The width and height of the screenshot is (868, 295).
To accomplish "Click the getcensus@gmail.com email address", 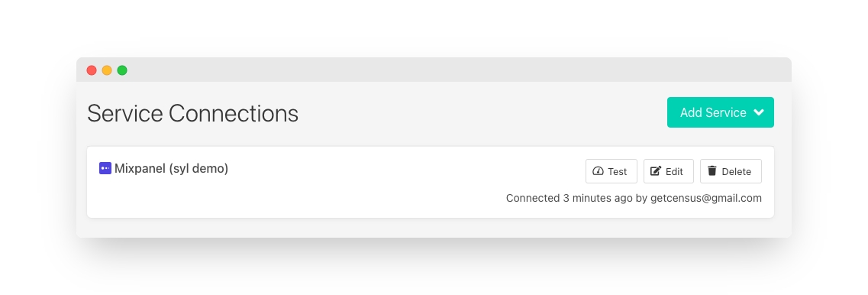I will (x=706, y=198).
